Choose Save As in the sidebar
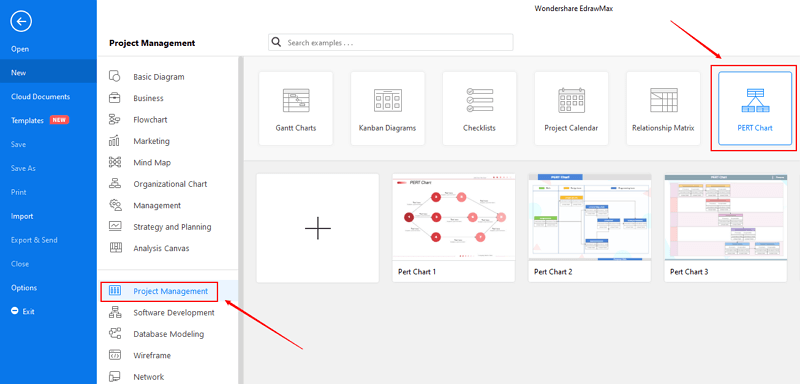 (23, 168)
